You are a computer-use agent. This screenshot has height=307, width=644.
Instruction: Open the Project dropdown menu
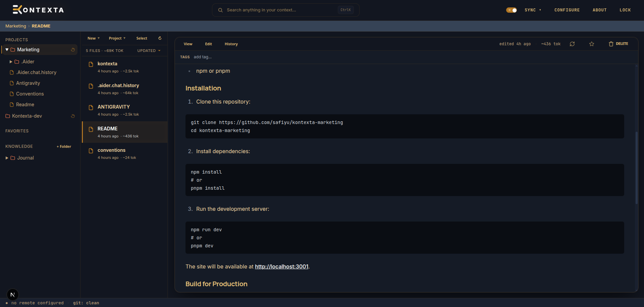117,38
